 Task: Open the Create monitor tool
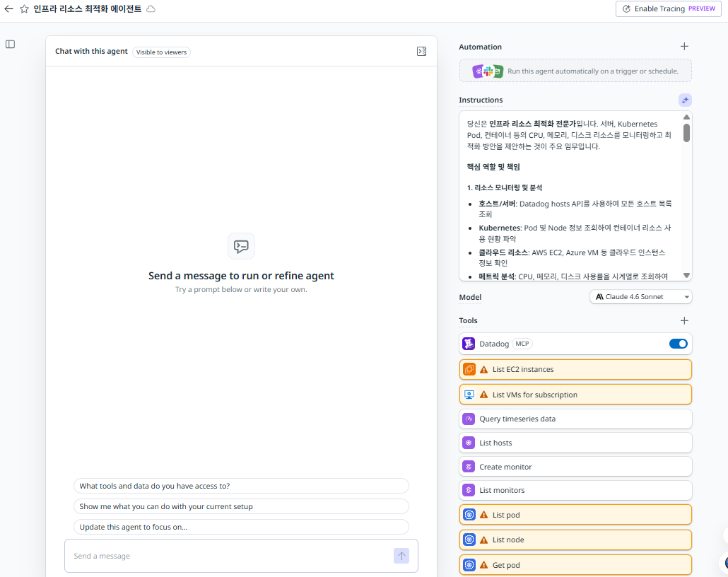(x=575, y=467)
